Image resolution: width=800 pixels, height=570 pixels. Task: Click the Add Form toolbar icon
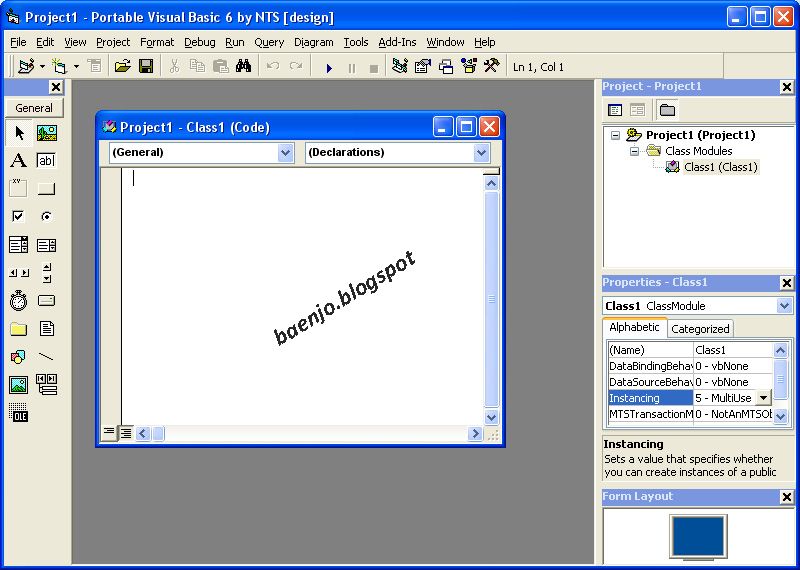coord(60,66)
